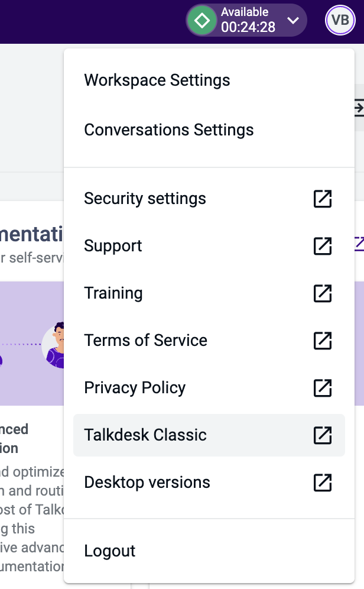
Task: Select the Training menu entry
Action: 113,293
